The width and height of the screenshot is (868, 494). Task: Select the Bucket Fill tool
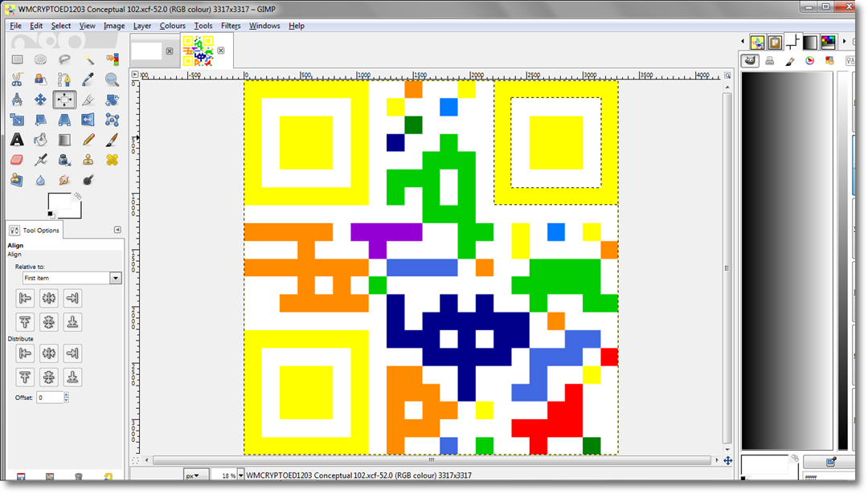(x=40, y=140)
